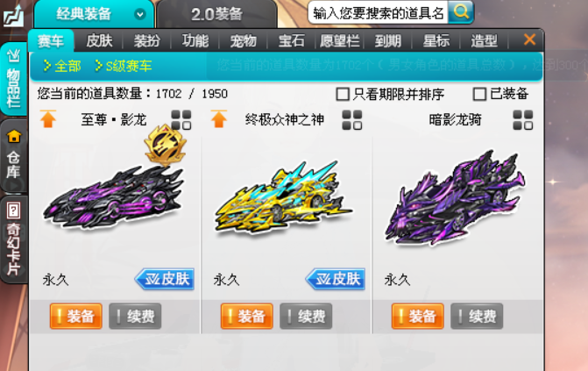588x371 pixels.
Task: Click the search magnifier icon
Action: 461,12
